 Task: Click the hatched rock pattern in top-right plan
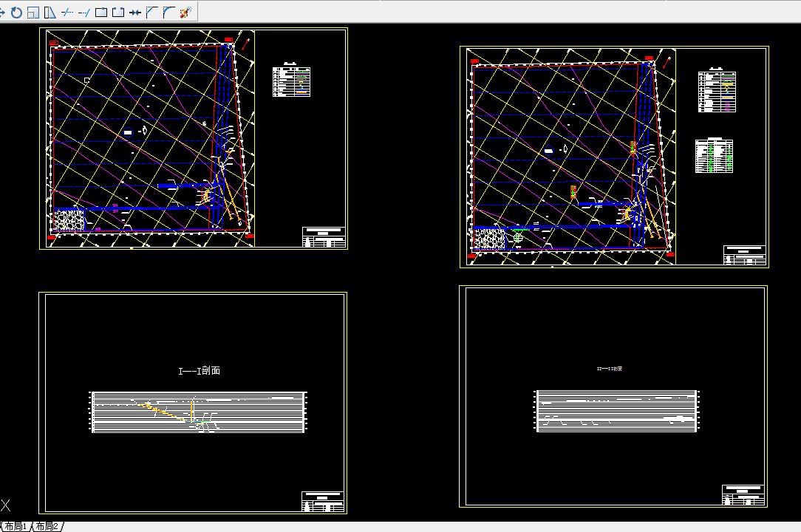(489, 239)
